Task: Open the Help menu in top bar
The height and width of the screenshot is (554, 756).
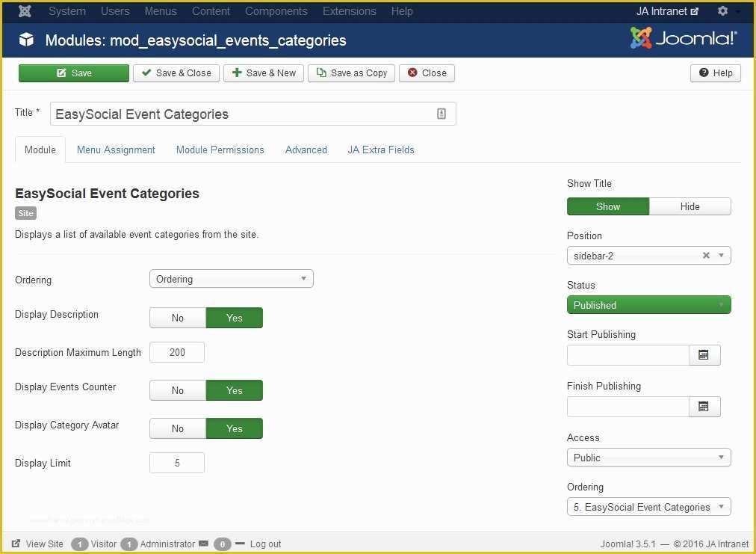Action: click(402, 11)
